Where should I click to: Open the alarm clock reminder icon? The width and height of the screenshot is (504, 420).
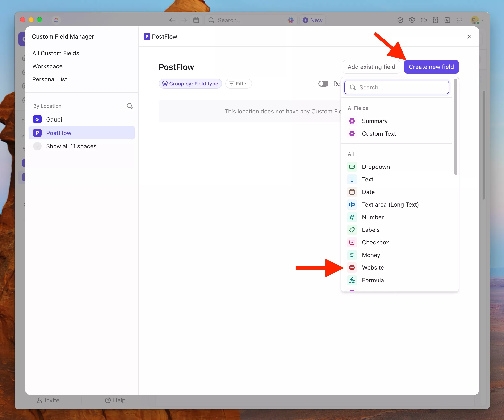435,20
